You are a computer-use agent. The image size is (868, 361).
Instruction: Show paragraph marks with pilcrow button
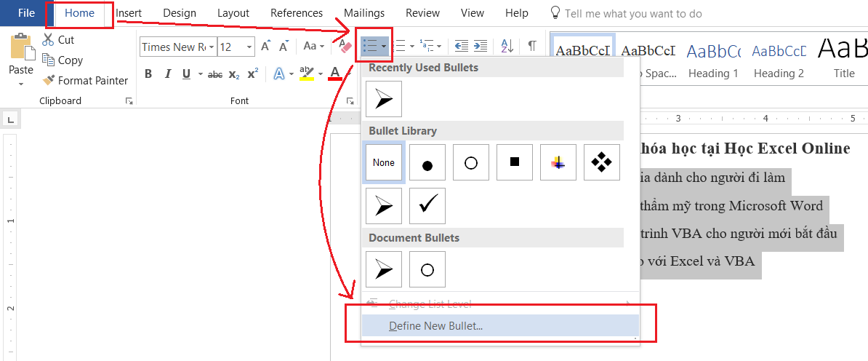coord(532,46)
